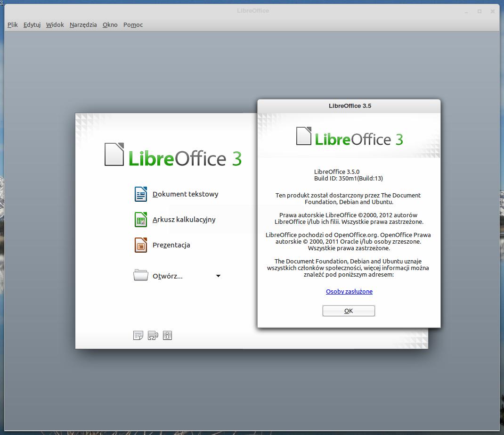Confirm About dialog with OK
The width and height of the screenshot is (504, 435).
[349, 311]
